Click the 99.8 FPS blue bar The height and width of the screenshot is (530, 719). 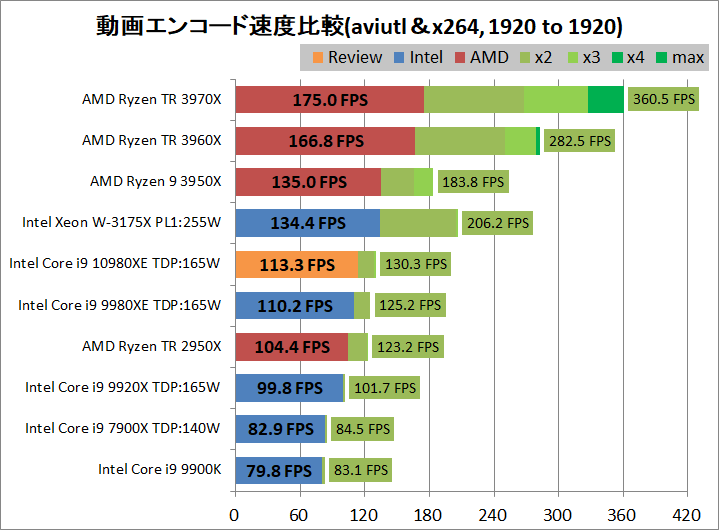point(289,388)
